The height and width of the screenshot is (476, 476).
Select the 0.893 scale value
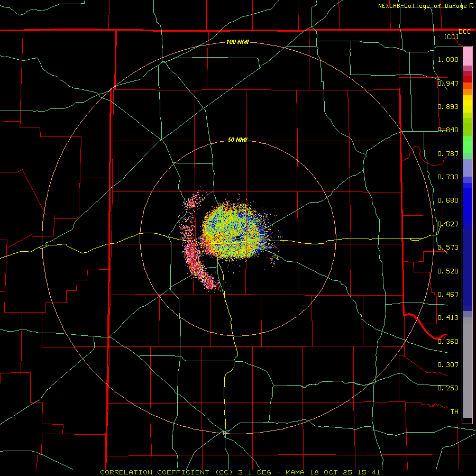[x=448, y=106]
